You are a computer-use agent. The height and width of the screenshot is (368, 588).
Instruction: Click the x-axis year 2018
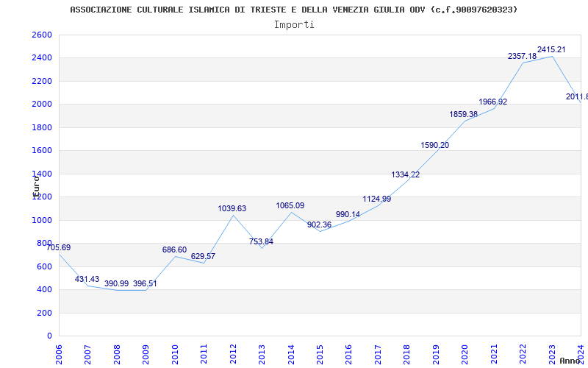pyautogui.click(x=407, y=354)
